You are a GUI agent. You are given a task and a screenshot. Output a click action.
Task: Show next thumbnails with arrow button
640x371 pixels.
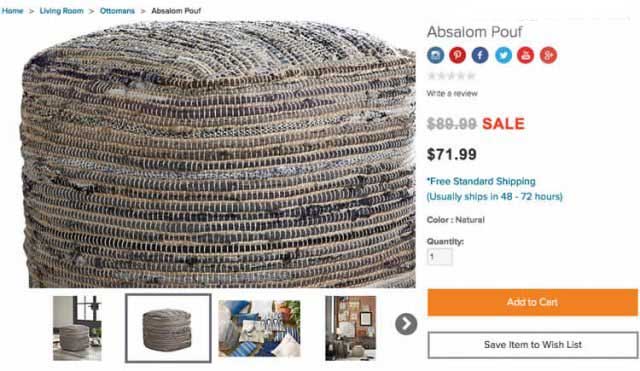tap(406, 324)
